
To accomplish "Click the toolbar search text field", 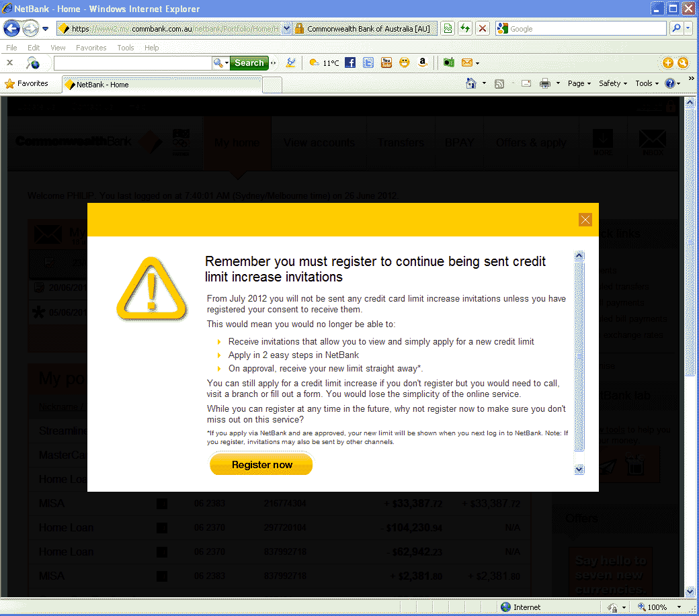I will click(x=132, y=63).
